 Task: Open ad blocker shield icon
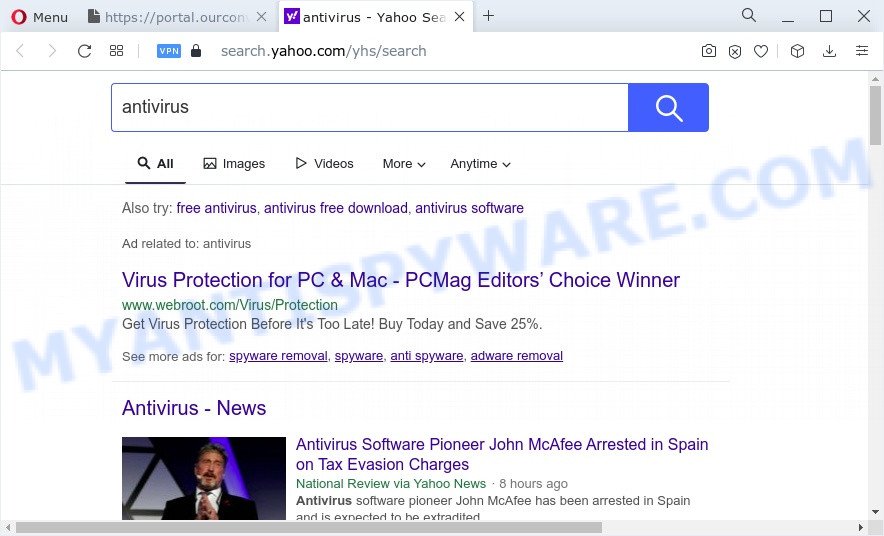point(735,52)
